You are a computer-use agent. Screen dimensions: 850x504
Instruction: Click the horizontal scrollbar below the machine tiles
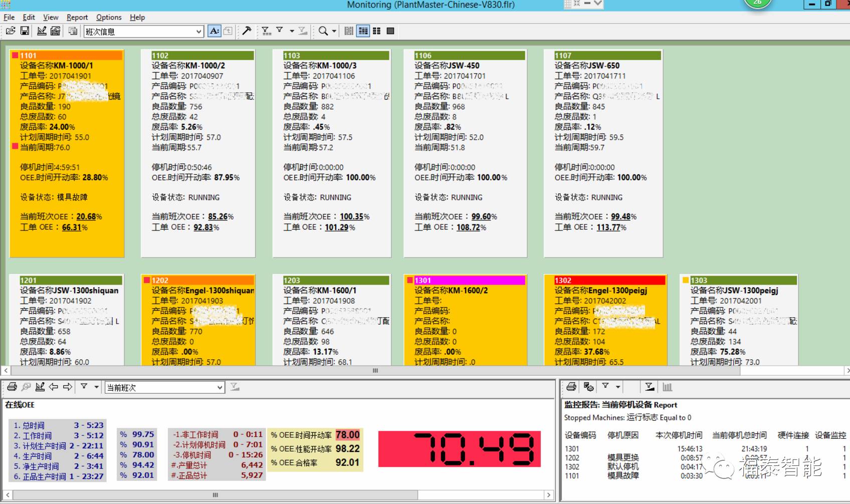[375, 371]
